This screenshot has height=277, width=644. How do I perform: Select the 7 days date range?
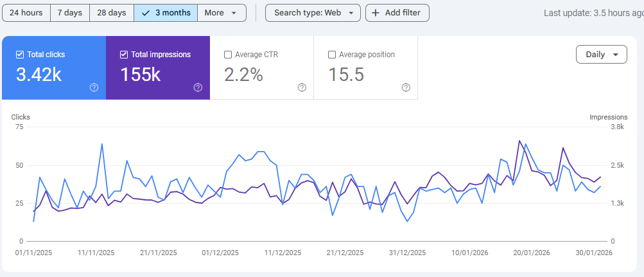point(69,13)
